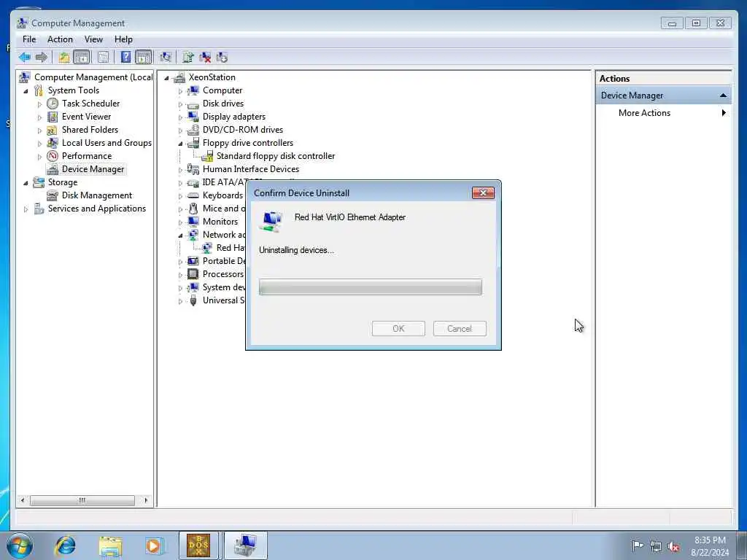The image size is (747, 560).
Task: Click the Back arrow in the toolbar
Action: 24,58
